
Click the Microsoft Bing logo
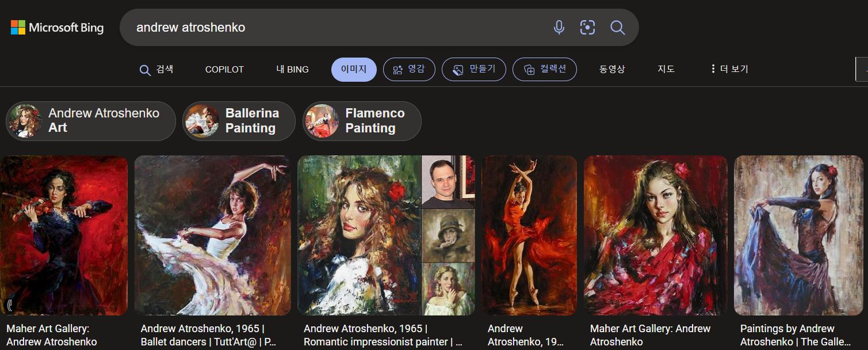[x=57, y=28]
